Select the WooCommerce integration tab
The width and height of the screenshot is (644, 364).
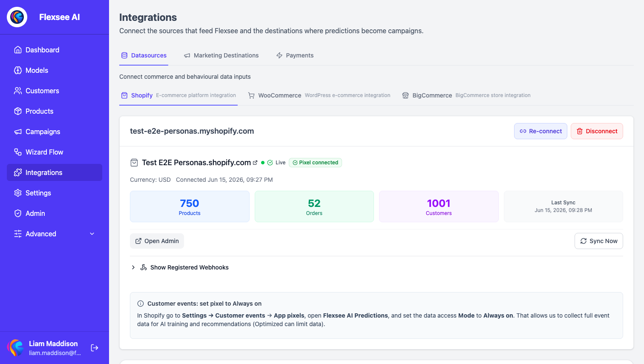tap(319, 95)
